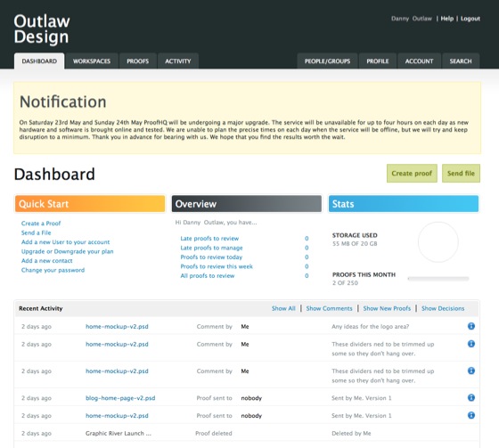Open the Account tab

pos(419,61)
